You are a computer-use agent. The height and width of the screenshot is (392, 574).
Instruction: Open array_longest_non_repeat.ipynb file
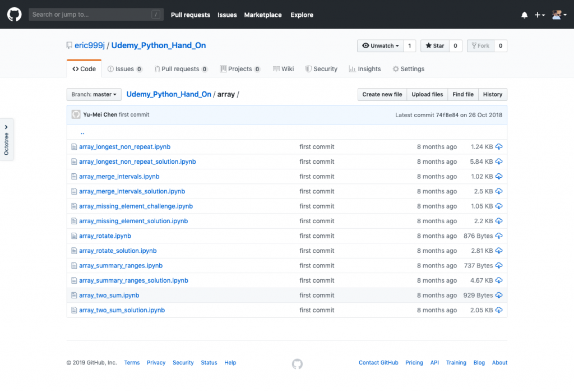(125, 146)
